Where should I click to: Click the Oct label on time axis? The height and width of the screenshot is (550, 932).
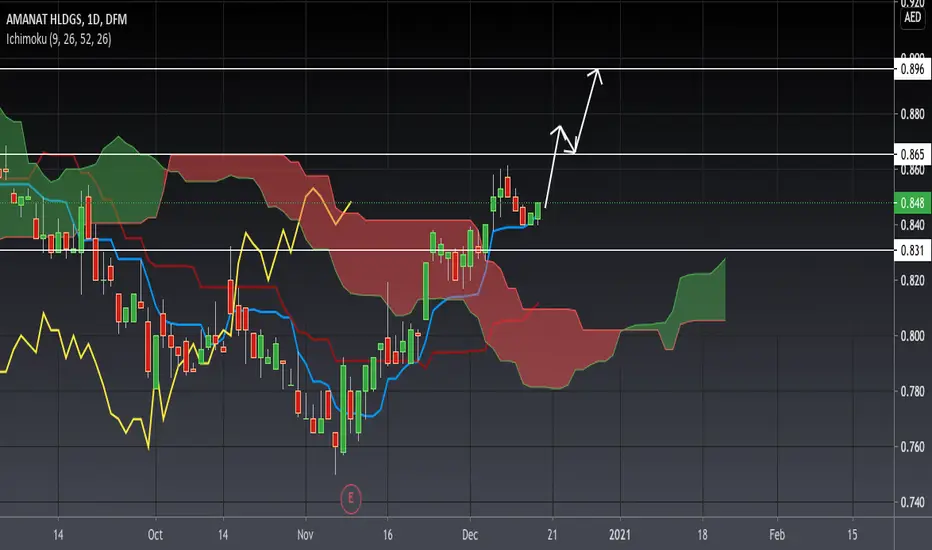(x=155, y=535)
